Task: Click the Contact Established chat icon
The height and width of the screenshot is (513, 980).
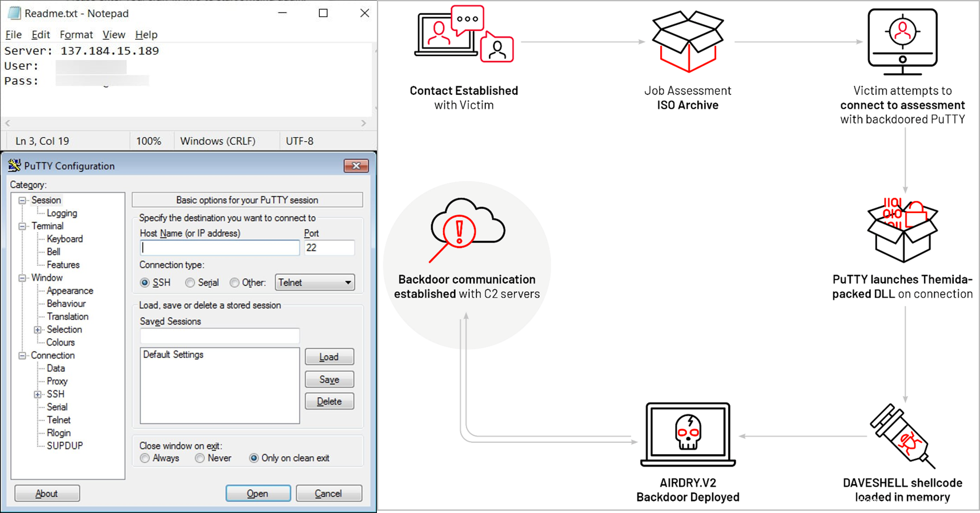Action: 464,34
